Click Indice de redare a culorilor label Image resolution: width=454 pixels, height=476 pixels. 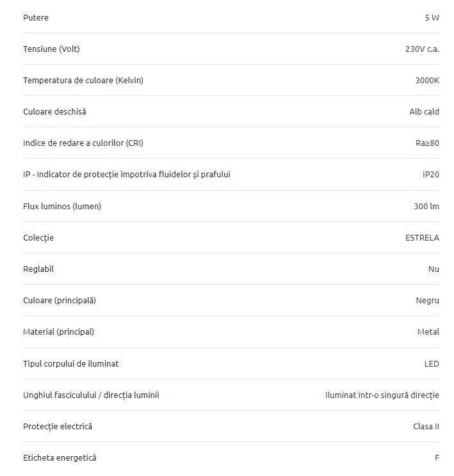(83, 143)
